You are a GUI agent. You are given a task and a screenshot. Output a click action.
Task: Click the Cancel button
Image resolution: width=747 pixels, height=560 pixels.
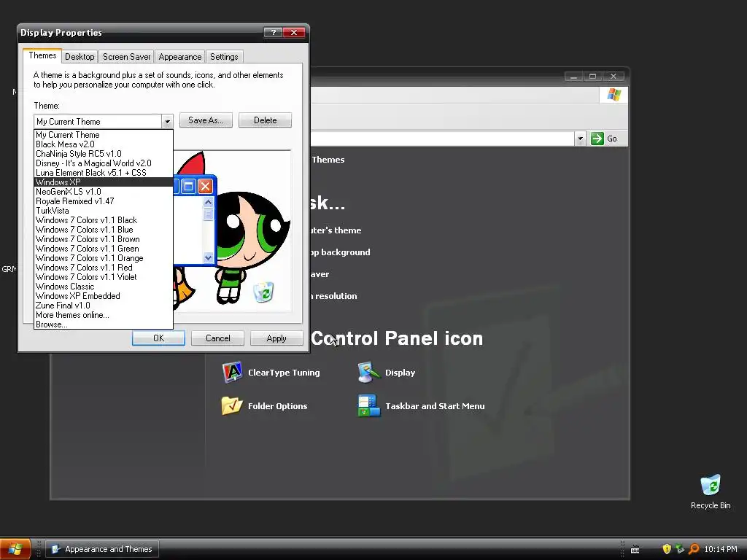217,338
